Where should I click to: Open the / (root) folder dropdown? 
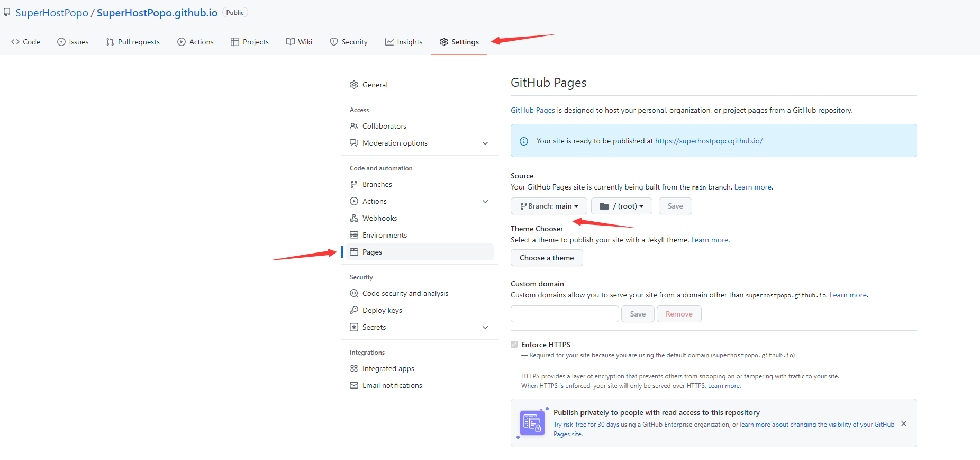pyautogui.click(x=622, y=206)
